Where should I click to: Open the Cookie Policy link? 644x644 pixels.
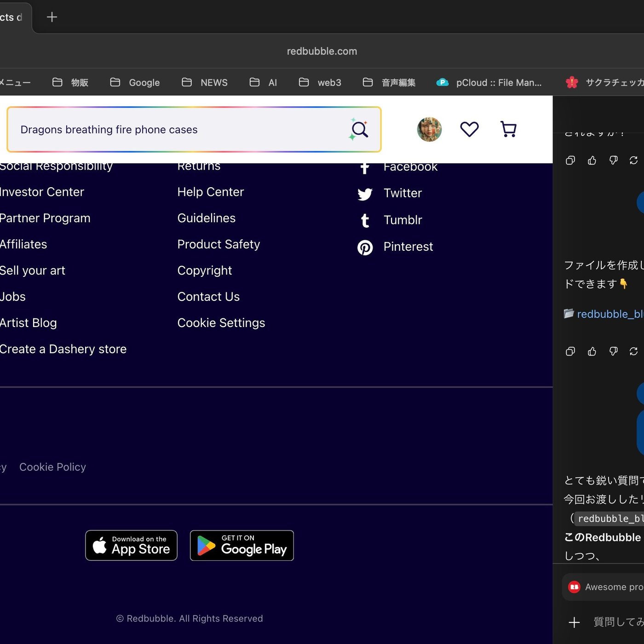52,467
